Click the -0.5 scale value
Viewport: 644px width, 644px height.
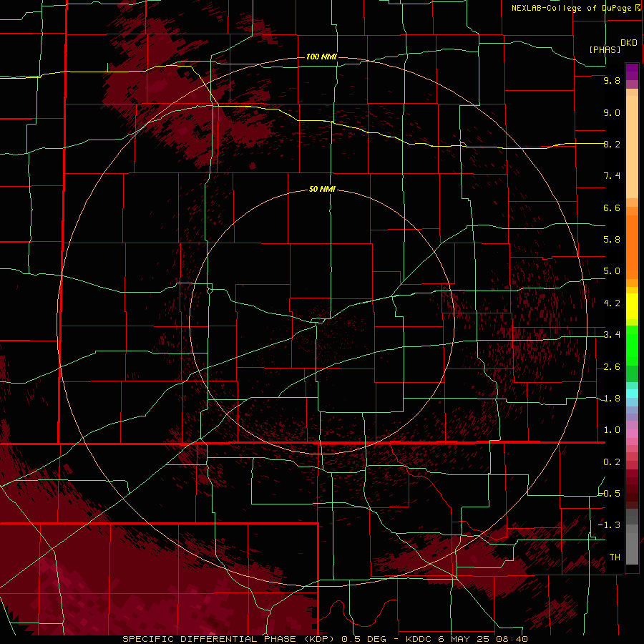[x=610, y=493]
